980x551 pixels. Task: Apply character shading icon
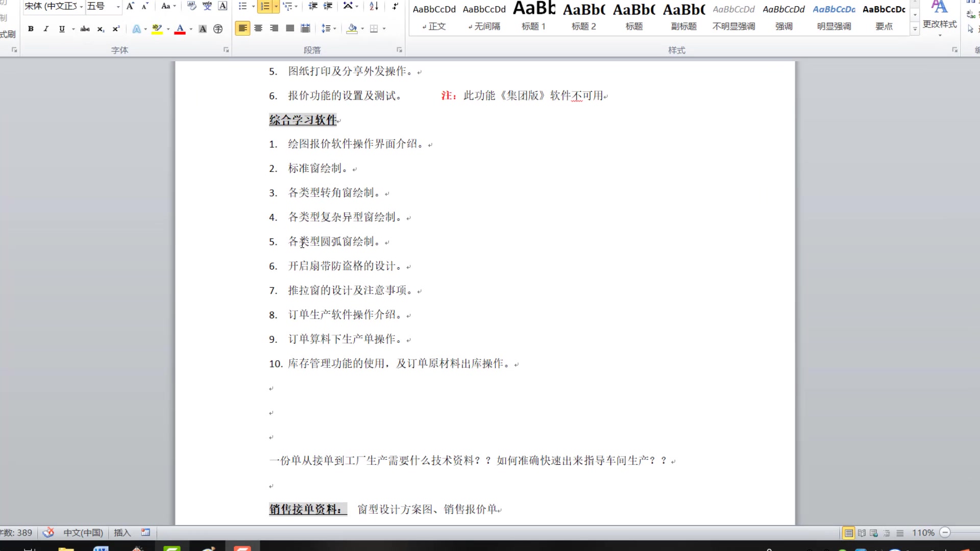click(x=203, y=29)
